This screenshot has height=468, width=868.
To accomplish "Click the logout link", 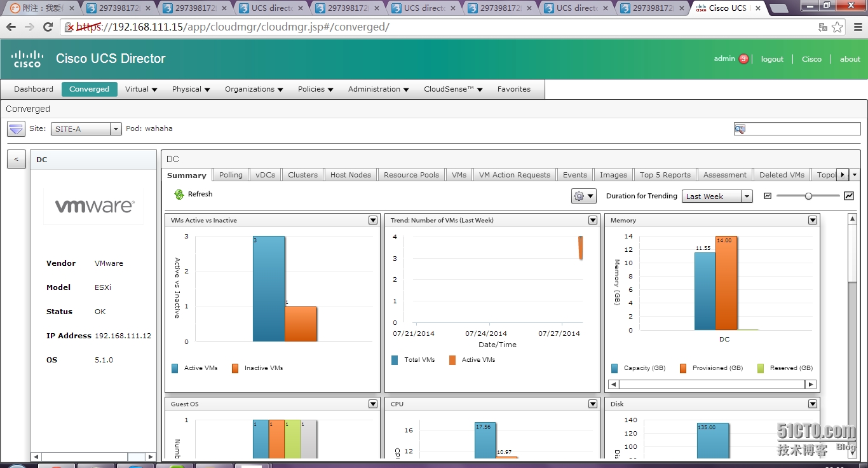I will pyautogui.click(x=772, y=59).
